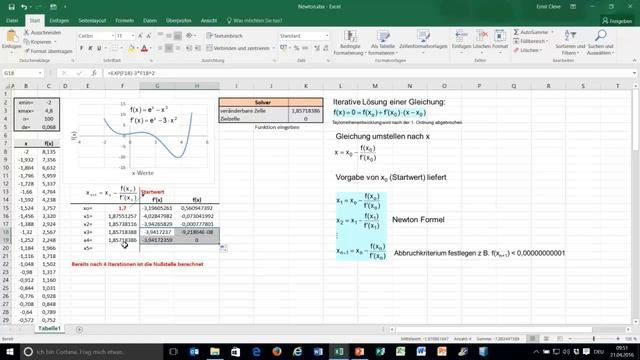640x360 pixels.
Task: Open the Datei tab
Action: pos(12,20)
